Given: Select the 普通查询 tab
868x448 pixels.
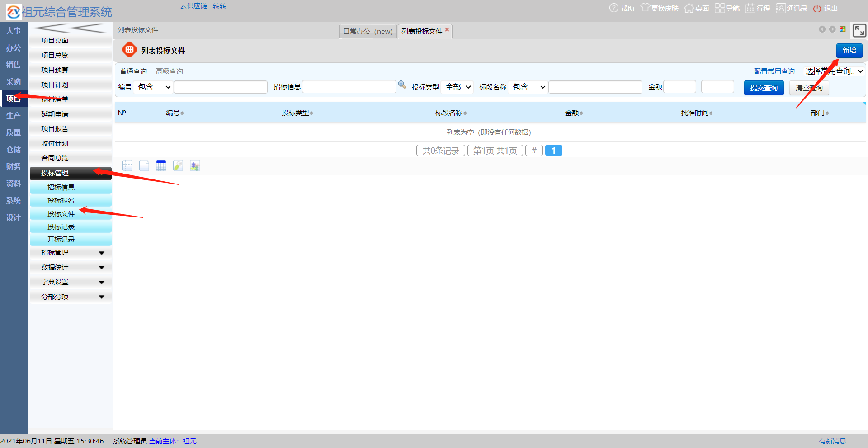Looking at the screenshot, I should point(133,71).
